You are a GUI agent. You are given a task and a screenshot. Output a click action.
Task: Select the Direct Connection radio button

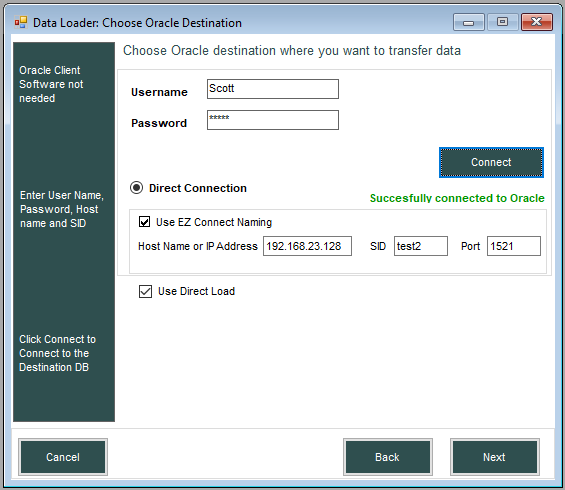[137, 188]
